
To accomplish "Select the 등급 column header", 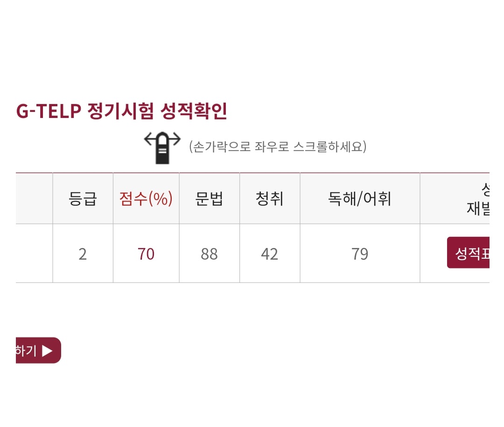I will pos(83,199).
